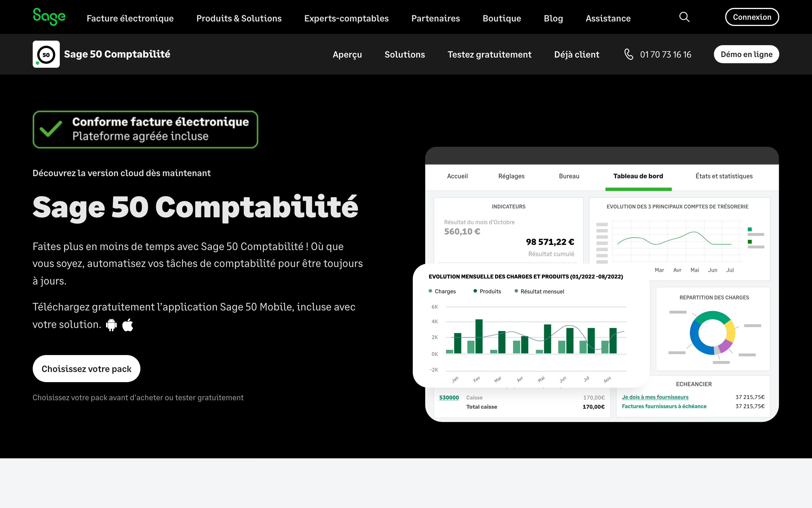Open Facture électronique menu

130,18
